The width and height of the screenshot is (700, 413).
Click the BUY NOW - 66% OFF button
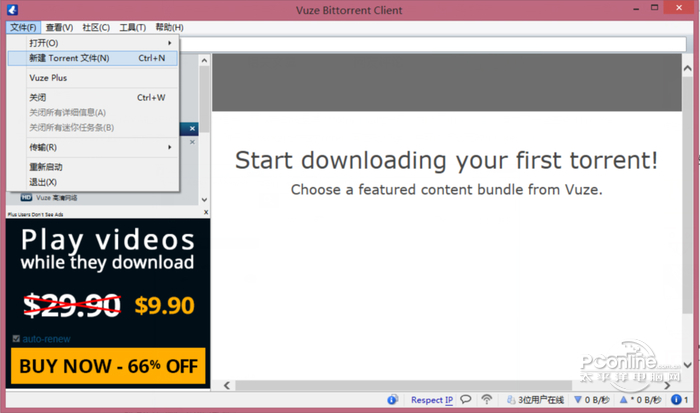tap(108, 366)
